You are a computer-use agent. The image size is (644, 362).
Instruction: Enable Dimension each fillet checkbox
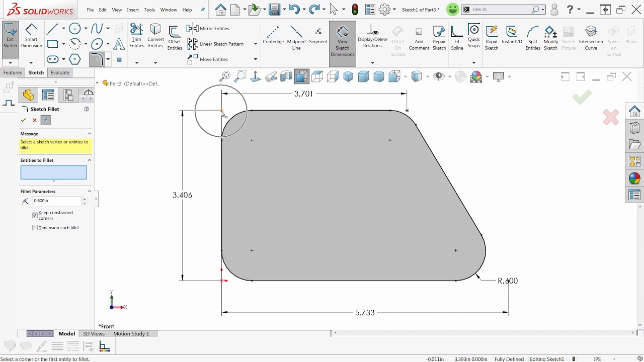[x=35, y=228]
